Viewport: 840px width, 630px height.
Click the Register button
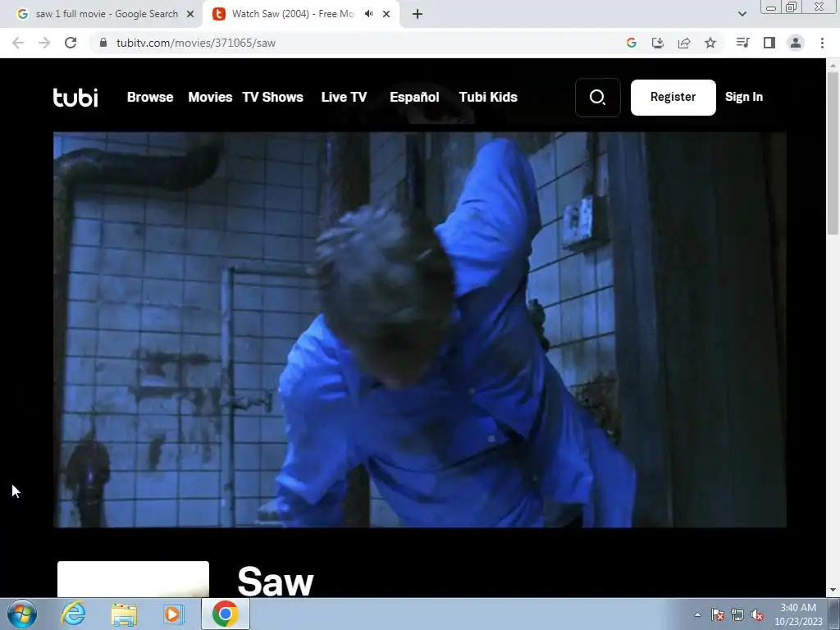click(673, 98)
